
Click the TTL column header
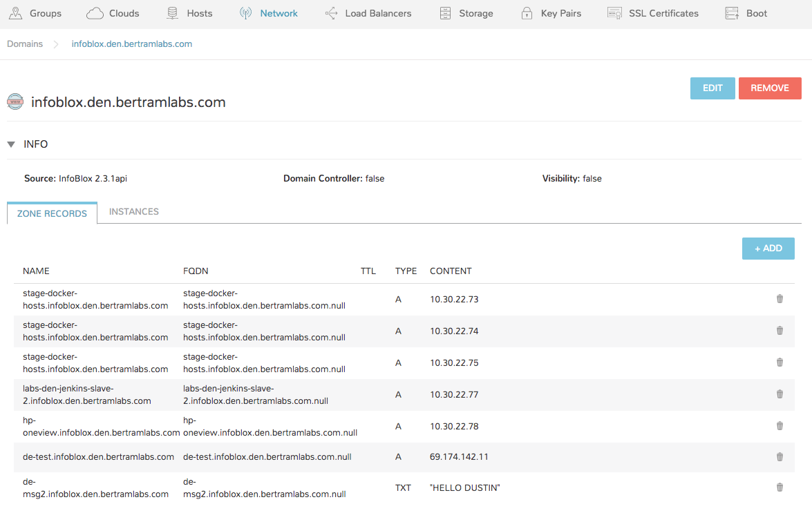(368, 271)
